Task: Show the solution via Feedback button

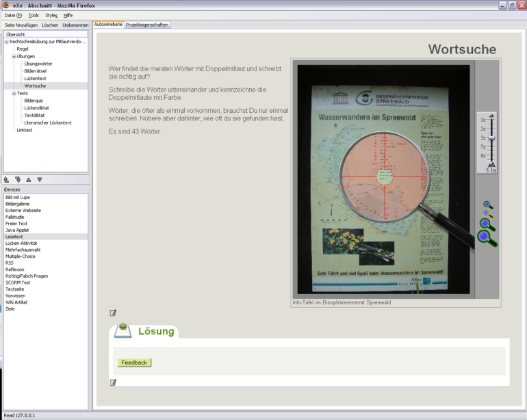Action: [134, 363]
